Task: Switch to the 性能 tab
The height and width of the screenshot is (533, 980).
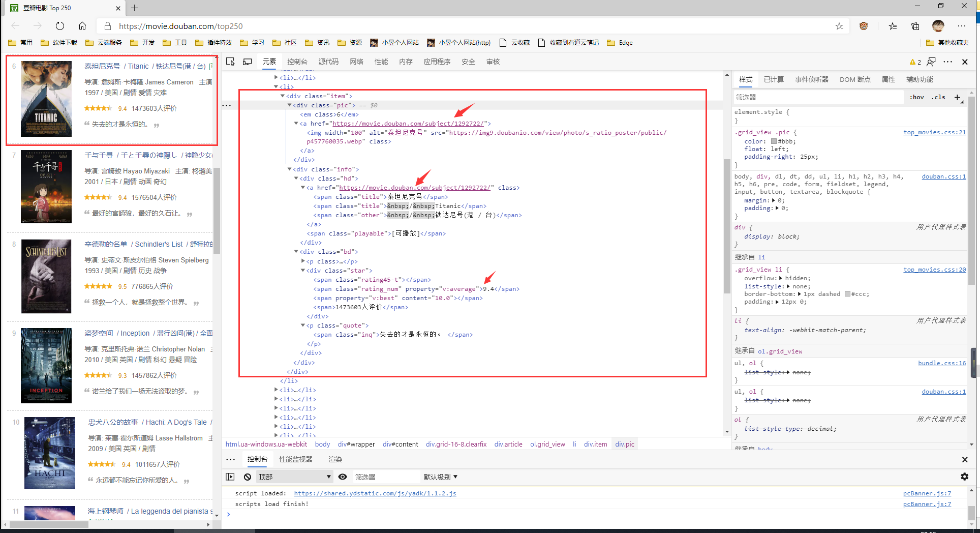Action: coord(381,62)
